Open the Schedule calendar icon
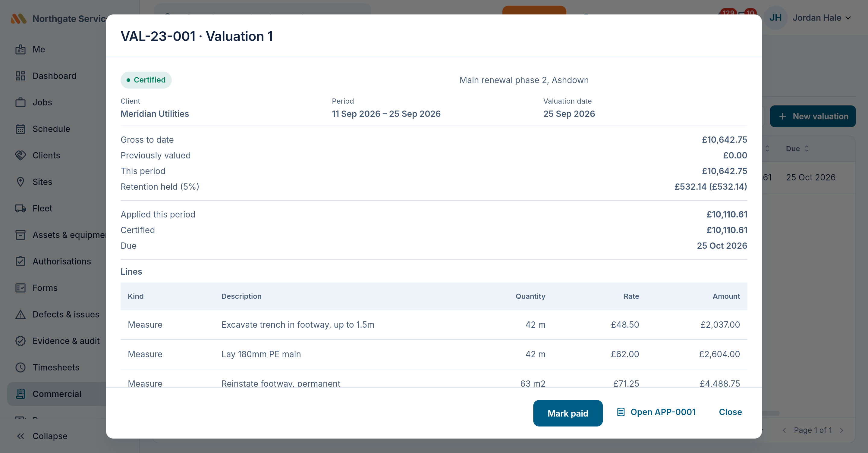868x453 pixels. pyautogui.click(x=20, y=129)
